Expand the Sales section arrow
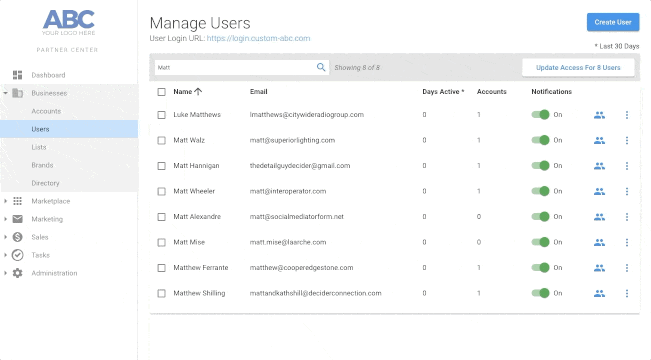The image size is (651, 360). point(5,237)
